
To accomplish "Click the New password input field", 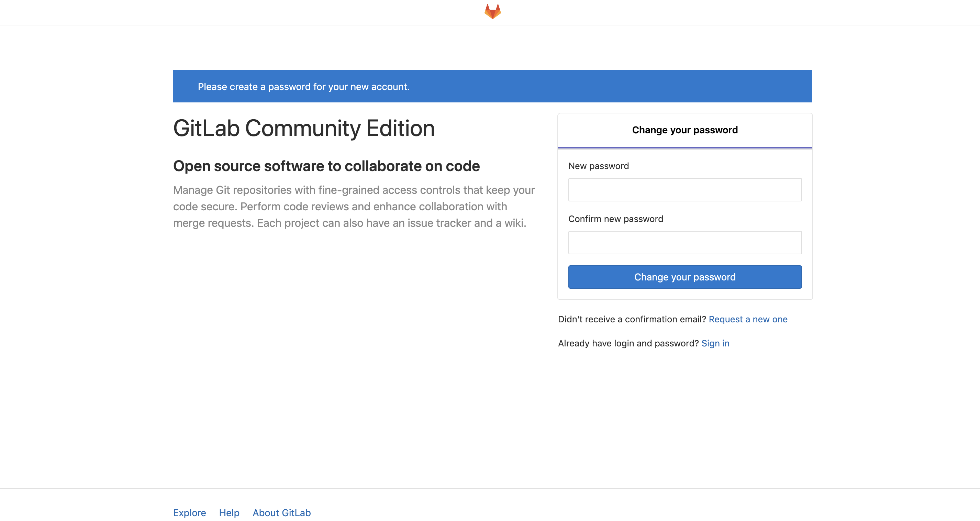I will click(684, 189).
